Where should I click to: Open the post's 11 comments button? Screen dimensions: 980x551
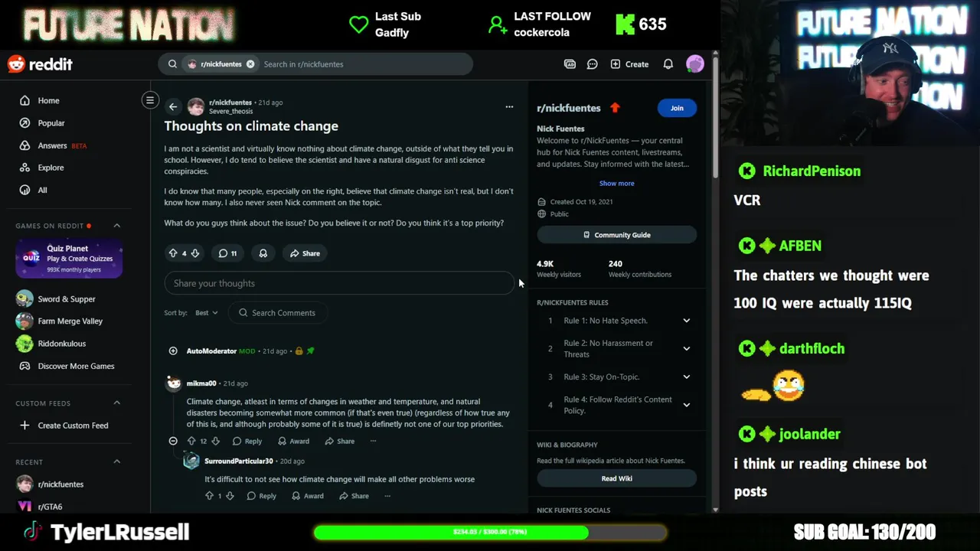click(x=227, y=253)
